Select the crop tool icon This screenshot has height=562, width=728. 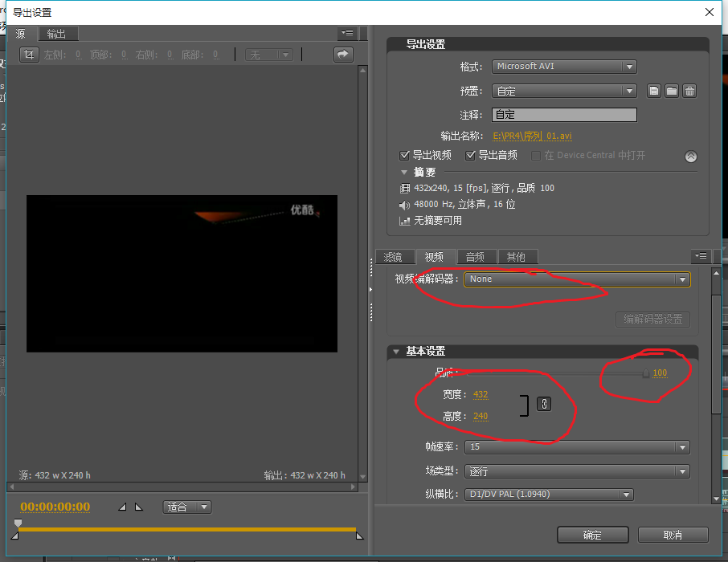(x=29, y=55)
